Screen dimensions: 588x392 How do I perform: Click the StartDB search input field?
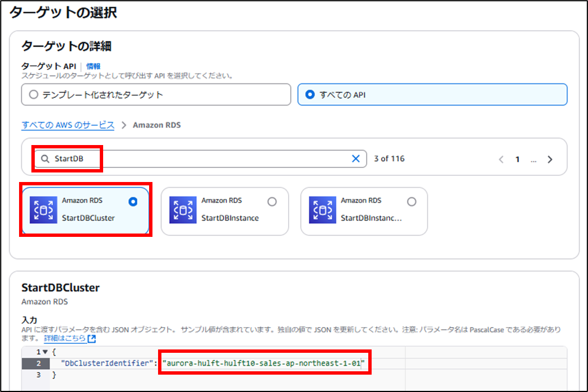201,158
